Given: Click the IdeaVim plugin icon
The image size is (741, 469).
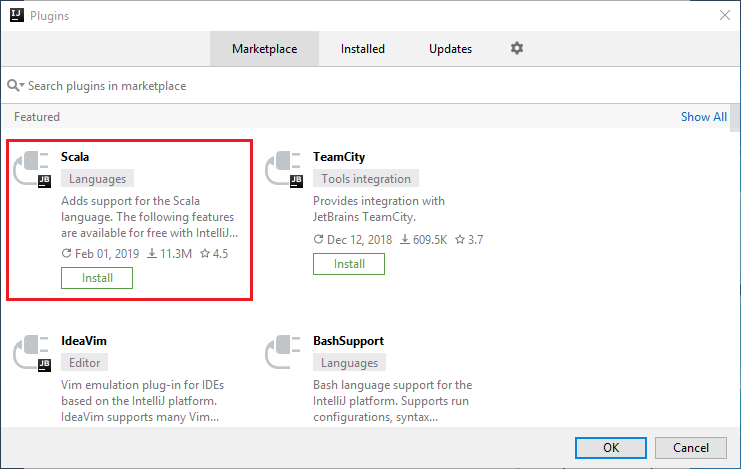Looking at the screenshot, I should pyautogui.click(x=32, y=353).
